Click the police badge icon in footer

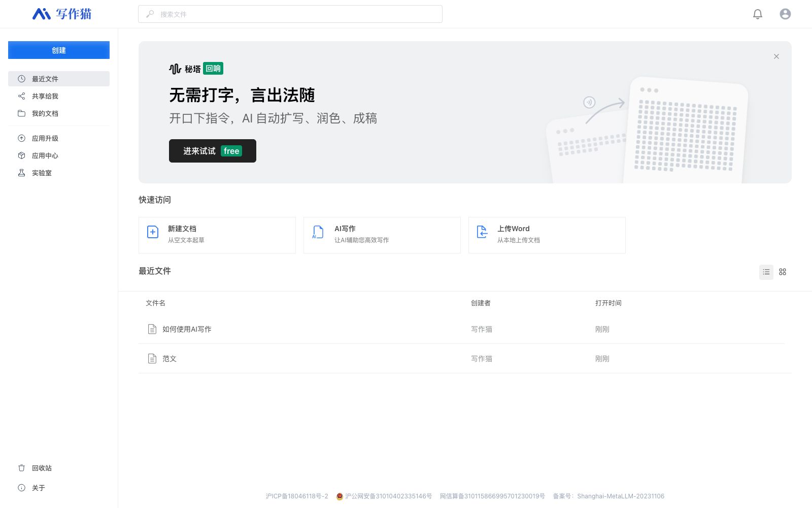coord(340,496)
